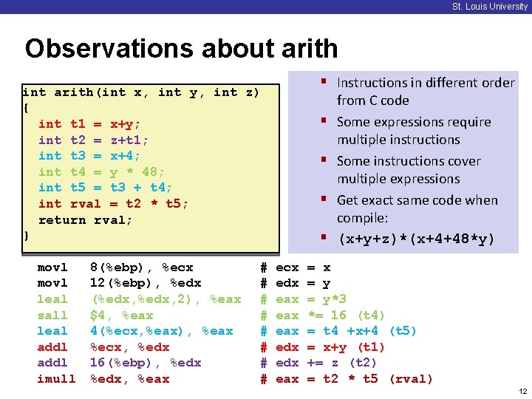Click the comment '# eax = y*3'

pos(304,299)
